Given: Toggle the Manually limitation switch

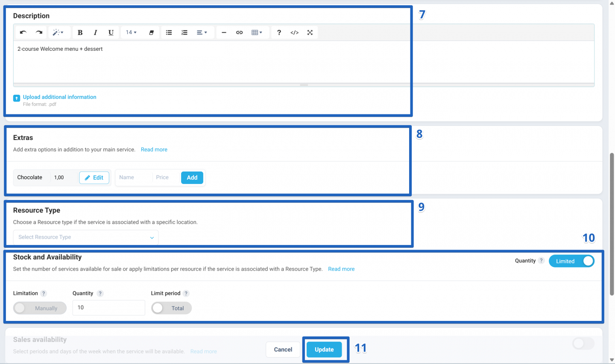Looking at the screenshot, I should pos(40,308).
